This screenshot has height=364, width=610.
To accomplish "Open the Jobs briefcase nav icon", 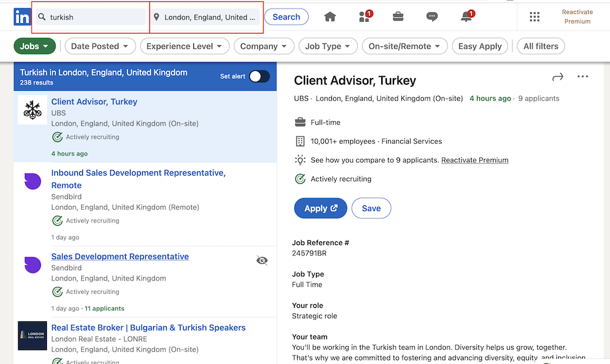I will pyautogui.click(x=398, y=16).
